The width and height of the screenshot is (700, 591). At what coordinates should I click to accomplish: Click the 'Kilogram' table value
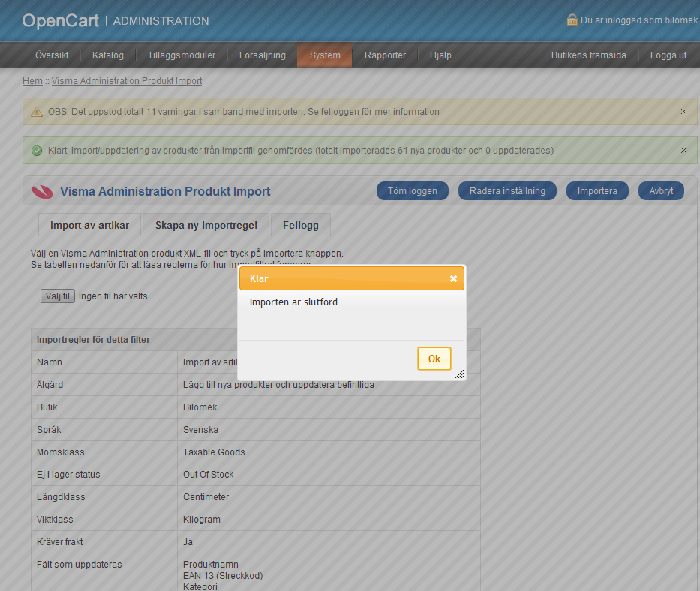coord(202,520)
